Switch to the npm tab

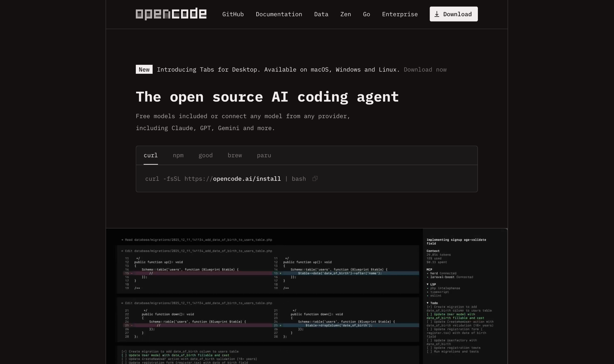coord(178,155)
